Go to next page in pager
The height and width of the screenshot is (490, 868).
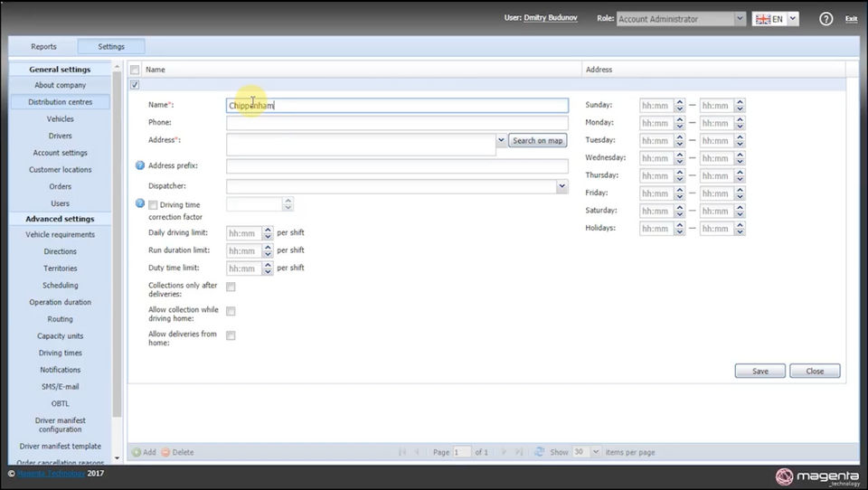504,452
